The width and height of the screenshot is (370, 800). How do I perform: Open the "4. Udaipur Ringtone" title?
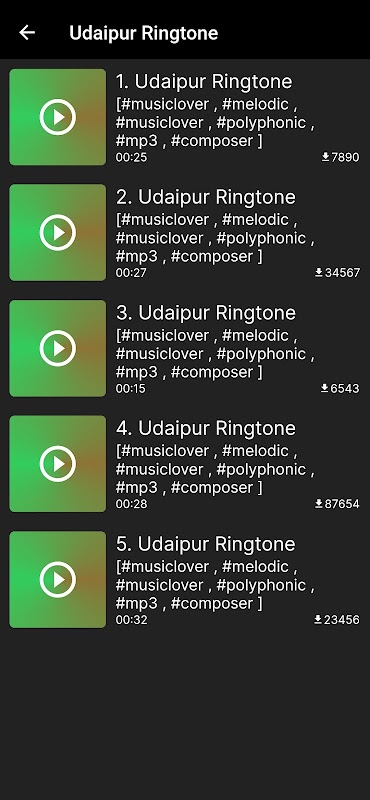coord(206,428)
